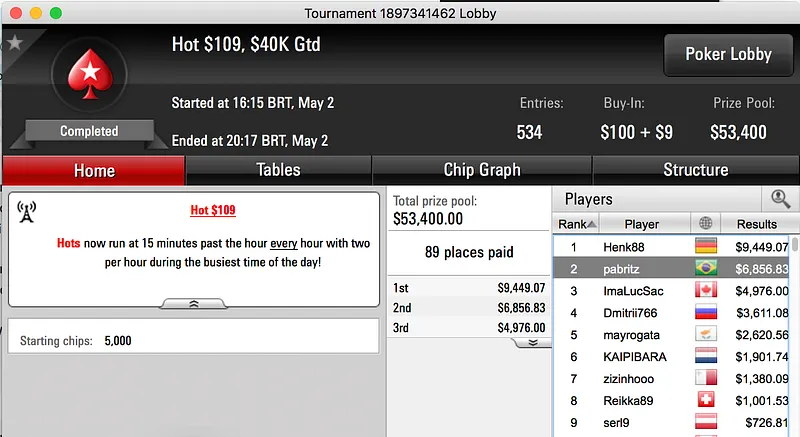
Task: Open the Structure tab
Action: point(696,170)
